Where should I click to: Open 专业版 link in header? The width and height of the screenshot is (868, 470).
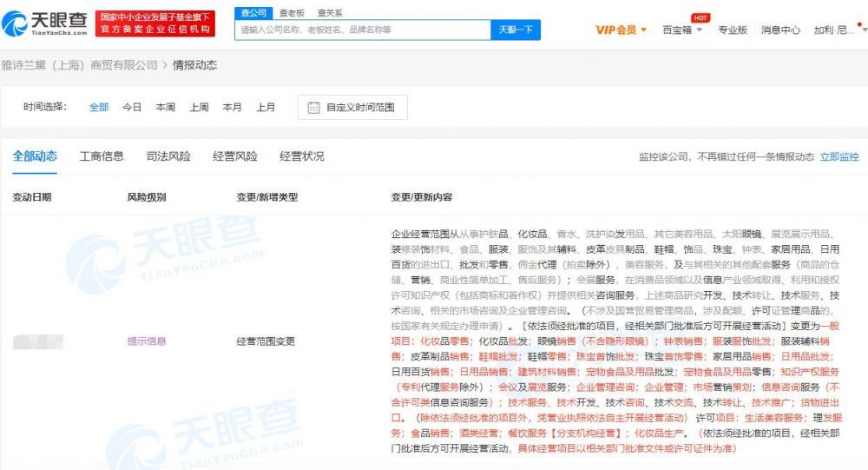[x=733, y=30]
